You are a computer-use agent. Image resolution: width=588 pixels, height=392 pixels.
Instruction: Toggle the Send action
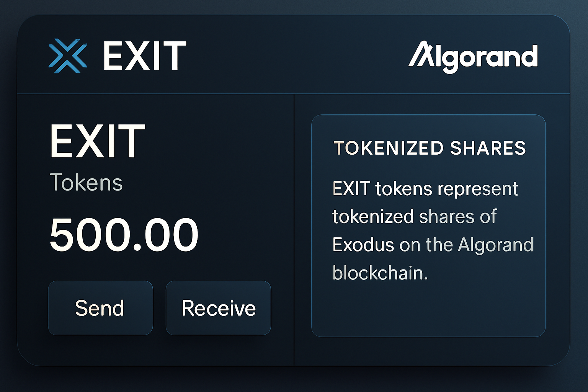click(x=100, y=307)
